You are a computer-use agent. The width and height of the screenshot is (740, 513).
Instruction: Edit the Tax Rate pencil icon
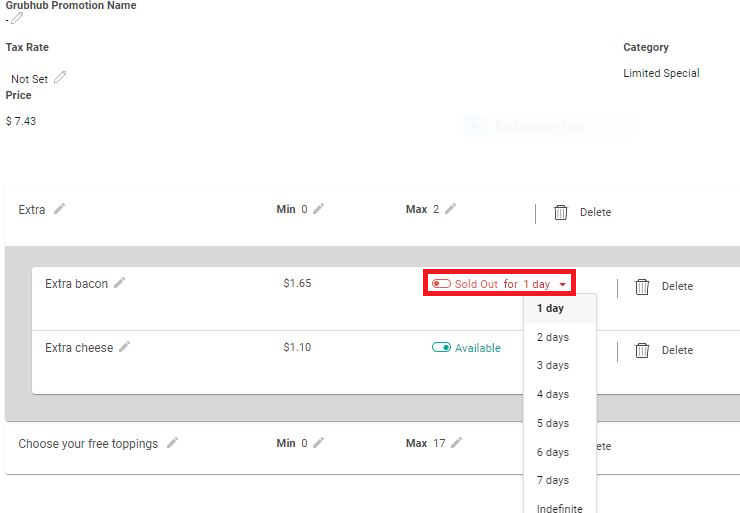(x=60, y=78)
